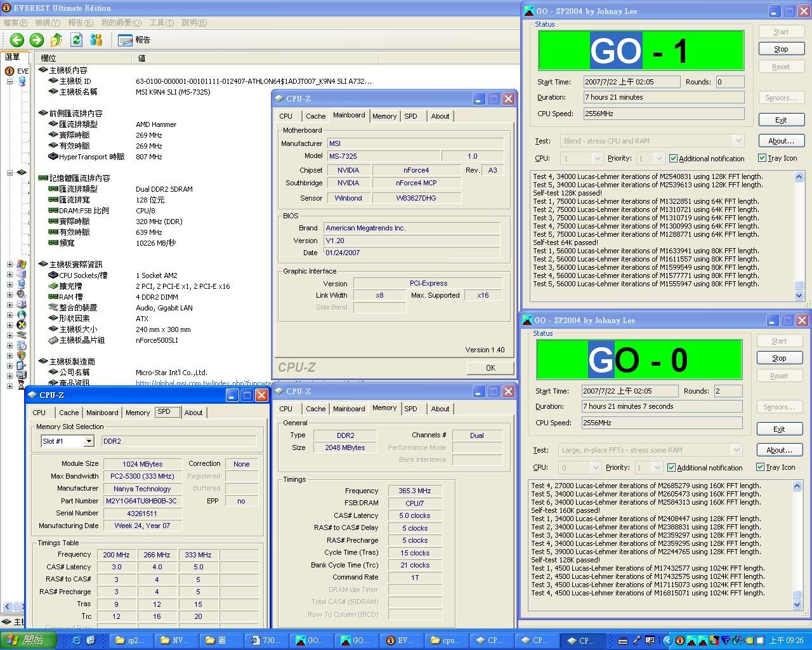Screen dimensions: 812x650
Task: Click the Start Time field in GO - 1
Action: [x=631, y=82]
